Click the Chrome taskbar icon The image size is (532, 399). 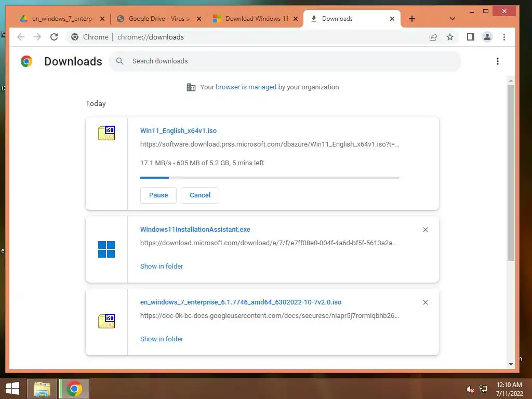coord(74,389)
